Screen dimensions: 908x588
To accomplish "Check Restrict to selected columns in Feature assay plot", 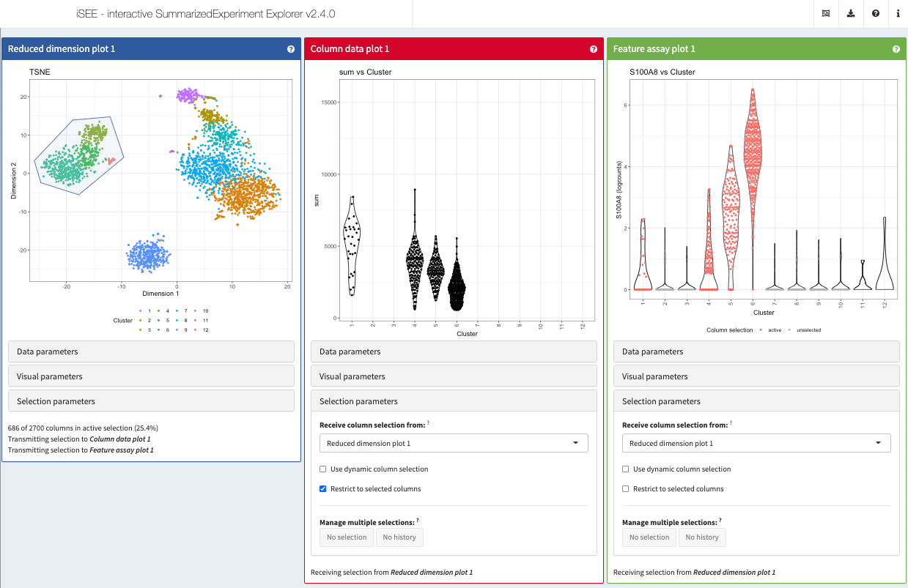I will click(626, 489).
